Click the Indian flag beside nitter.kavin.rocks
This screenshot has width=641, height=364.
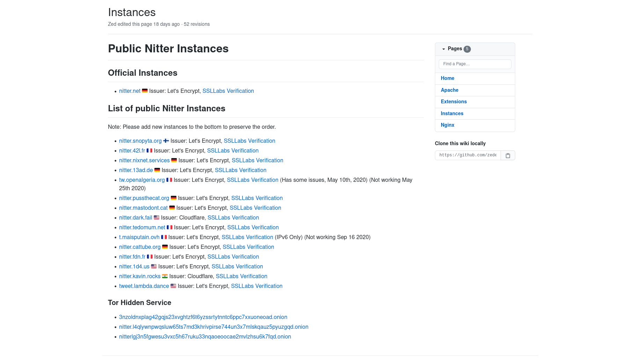click(x=165, y=276)
